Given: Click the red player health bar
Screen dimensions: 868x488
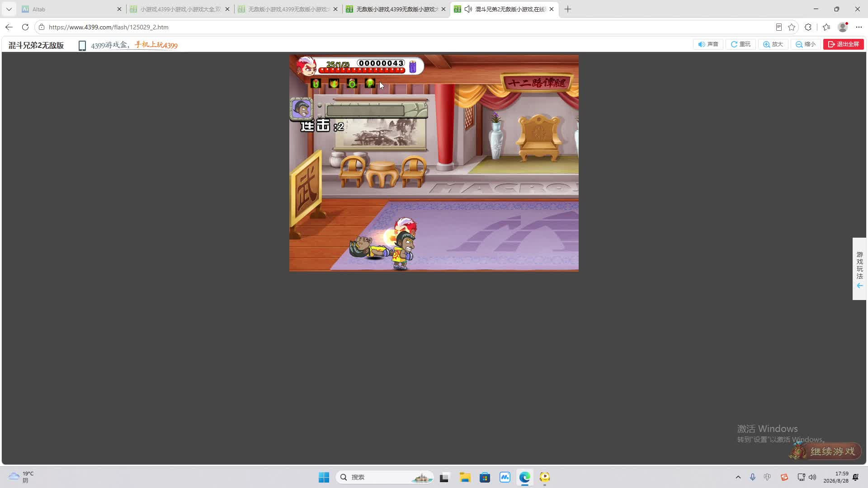Looking at the screenshot, I should point(362,70).
